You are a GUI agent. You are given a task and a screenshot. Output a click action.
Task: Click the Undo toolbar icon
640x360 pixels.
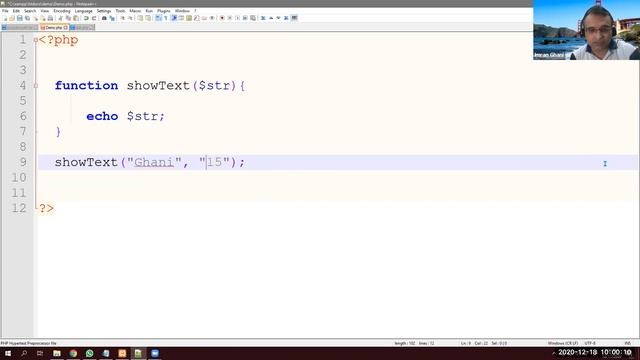86,18
